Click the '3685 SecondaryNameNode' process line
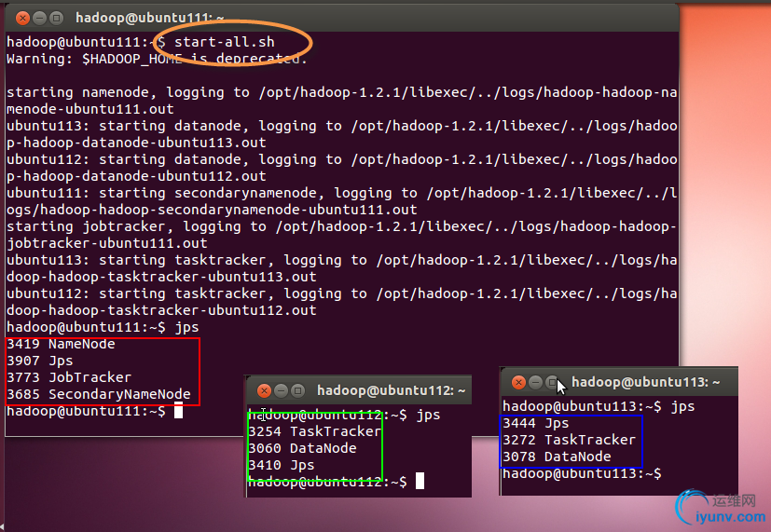The height and width of the screenshot is (532, 771). tap(98, 394)
